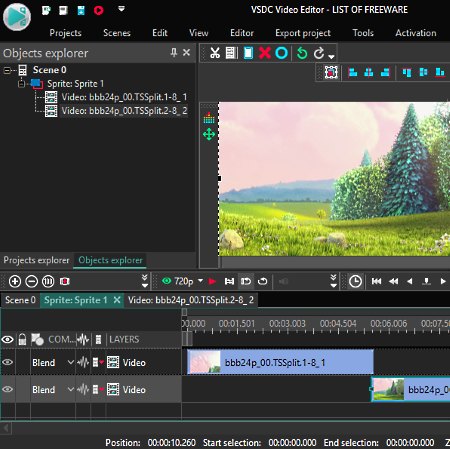Screen dimensions: 450x449
Task: Collapse the Scene 0 tree node
Action: (7, 70)
